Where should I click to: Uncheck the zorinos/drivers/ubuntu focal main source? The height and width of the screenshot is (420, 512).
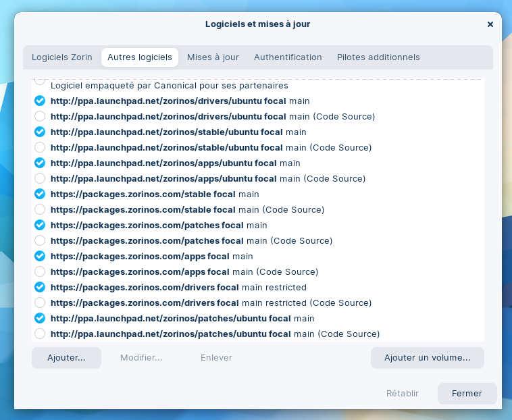coord(40,101)
